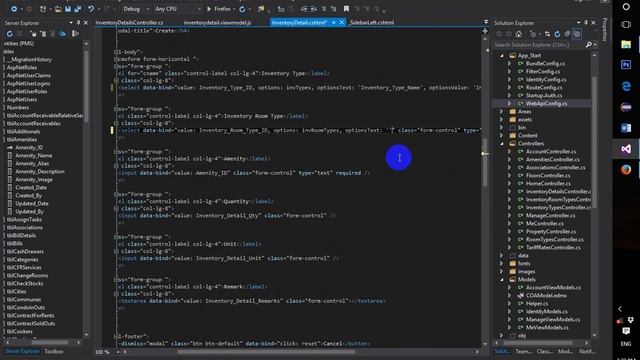Open the open-tabs overflow dropdown at top right of editor

pos(486,22)
